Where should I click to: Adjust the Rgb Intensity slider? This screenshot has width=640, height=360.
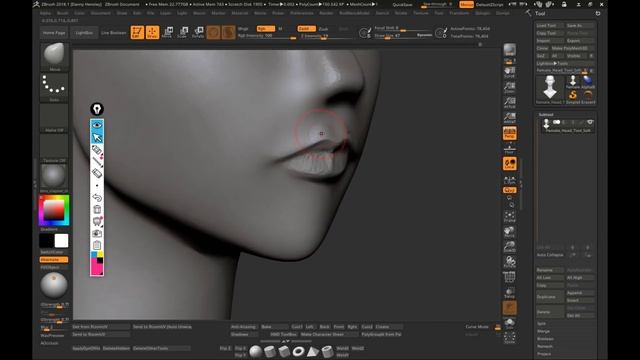(267, 36)
